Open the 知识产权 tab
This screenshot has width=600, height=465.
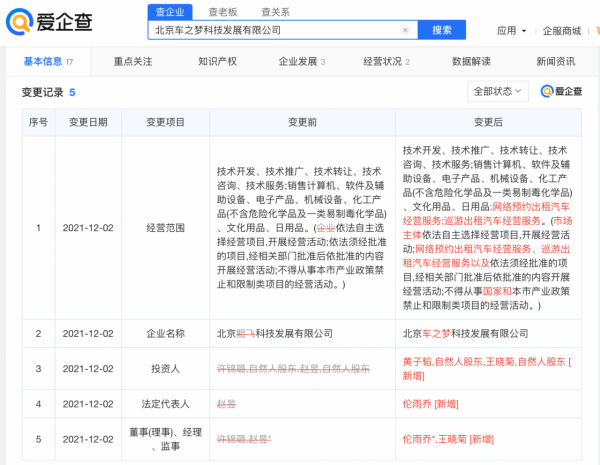217,61
